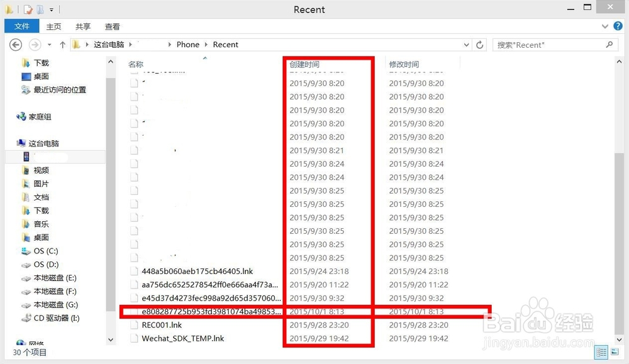Click the 2015/9/29 19:42 creation time cell

pos(320,338)
